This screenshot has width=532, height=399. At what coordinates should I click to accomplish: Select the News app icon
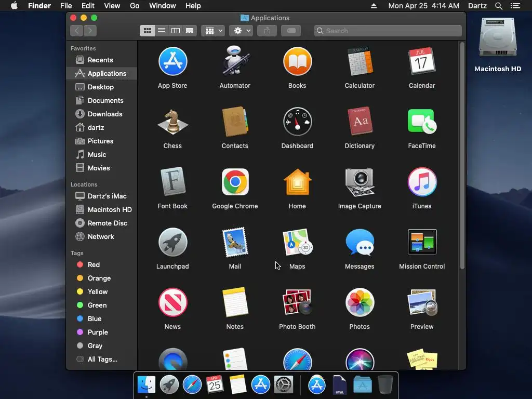[172, 302]
